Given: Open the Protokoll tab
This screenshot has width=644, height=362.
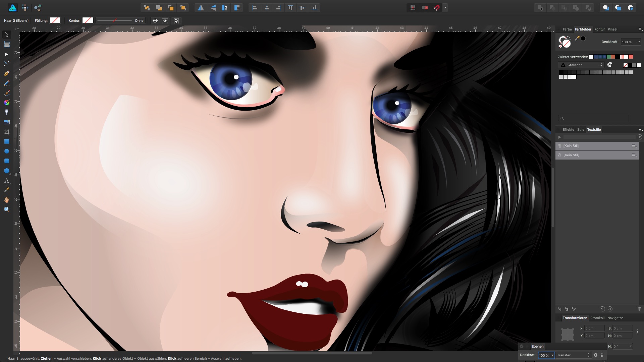Looking at the screenshot, I should coord(598,318).
